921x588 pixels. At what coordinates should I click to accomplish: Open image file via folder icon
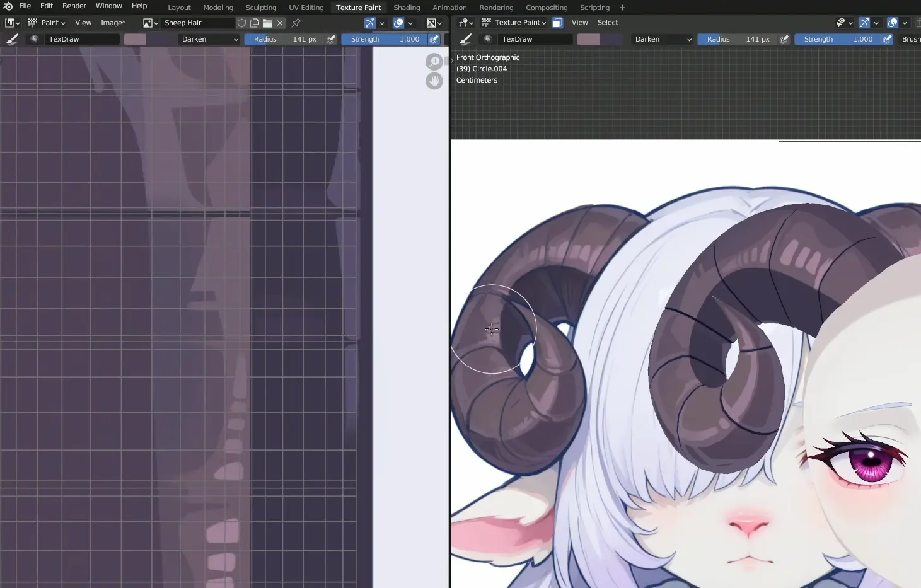tap(267, 23)
